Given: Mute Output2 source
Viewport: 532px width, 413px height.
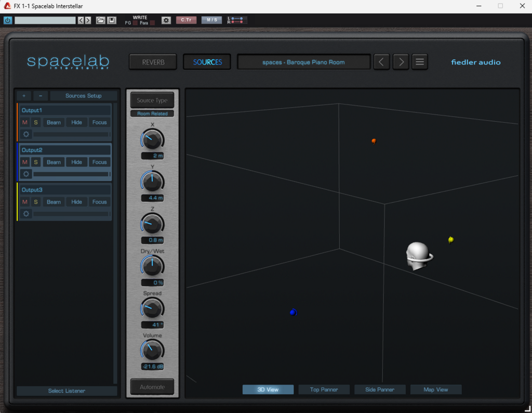Looking at the screenshot, I should (25, 162).
